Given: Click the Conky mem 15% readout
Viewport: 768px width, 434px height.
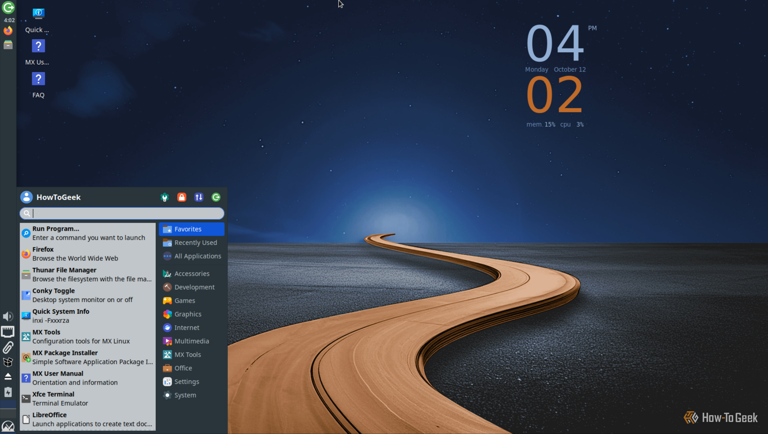Looking at the screenshot, I should click(x=541, y=124).
